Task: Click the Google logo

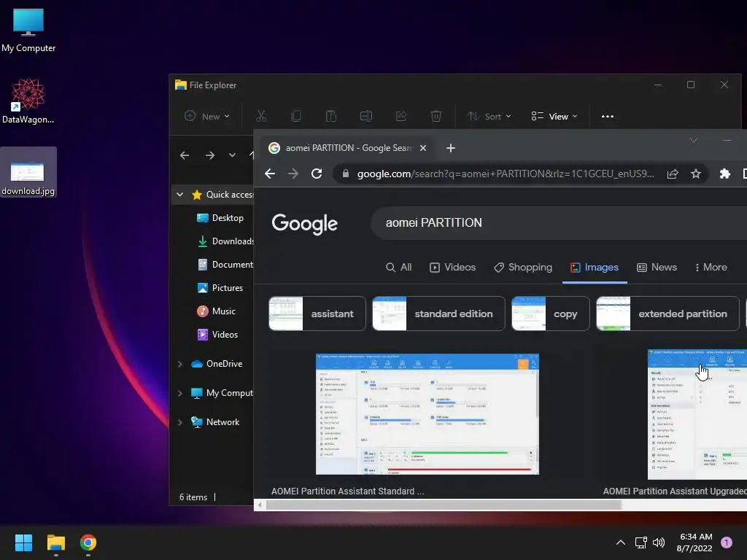Action: (x=304, y=224)
